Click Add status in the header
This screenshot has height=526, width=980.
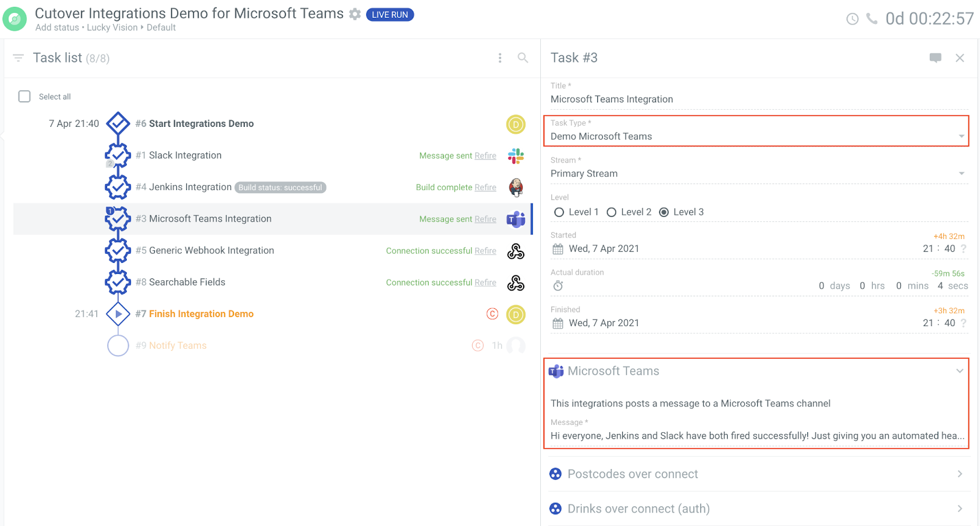coord(57,28)
